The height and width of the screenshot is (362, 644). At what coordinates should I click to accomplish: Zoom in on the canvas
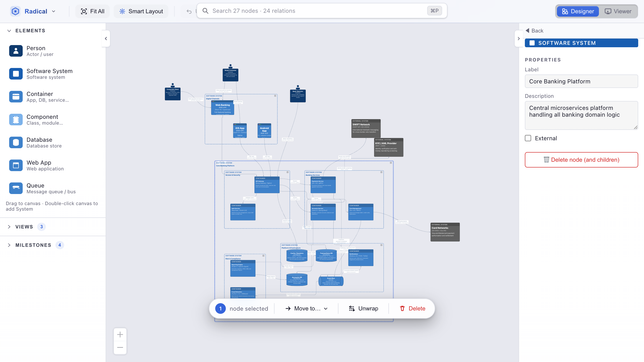coord(120,335)
